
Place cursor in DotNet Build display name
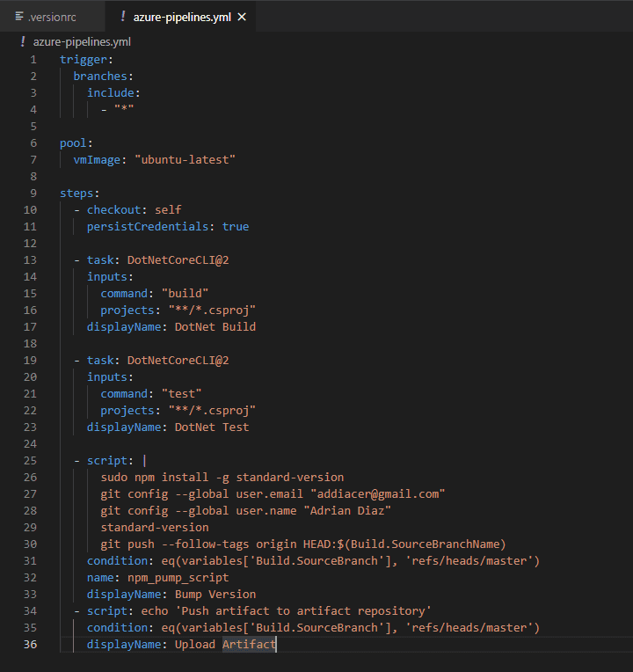[x=215, y=327]
